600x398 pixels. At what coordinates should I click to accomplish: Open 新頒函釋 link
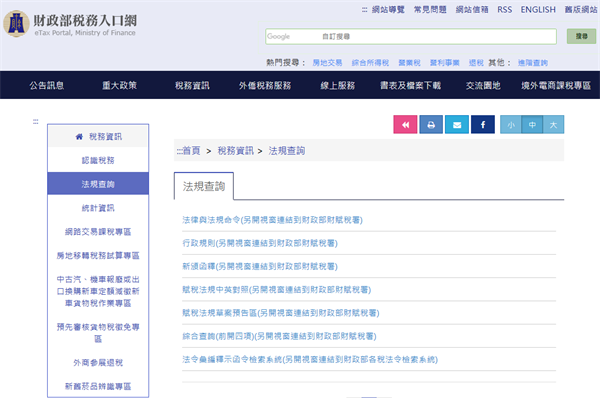(260, 266)
